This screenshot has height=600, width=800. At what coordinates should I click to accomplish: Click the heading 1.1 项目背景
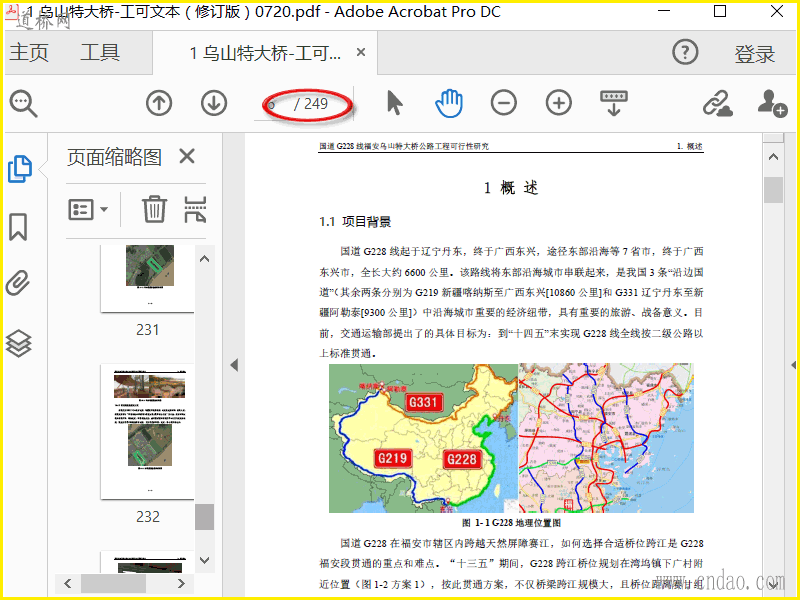(355, 222)
